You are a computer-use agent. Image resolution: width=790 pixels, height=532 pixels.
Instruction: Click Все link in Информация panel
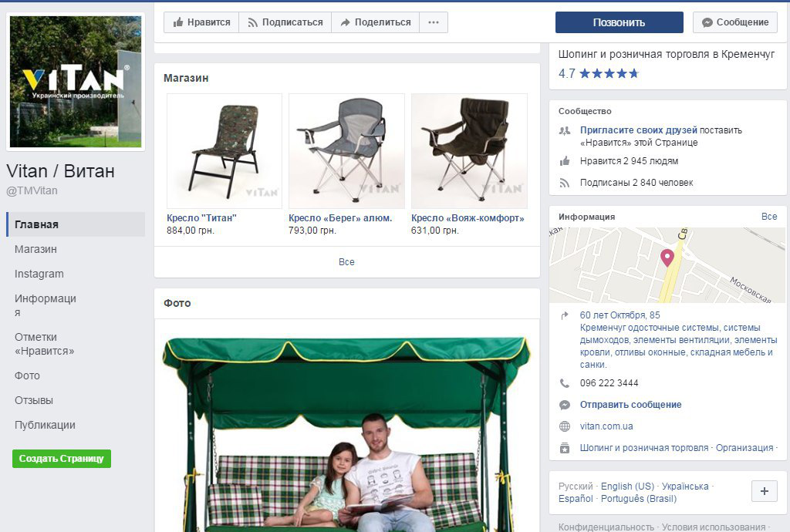(769, 217)
